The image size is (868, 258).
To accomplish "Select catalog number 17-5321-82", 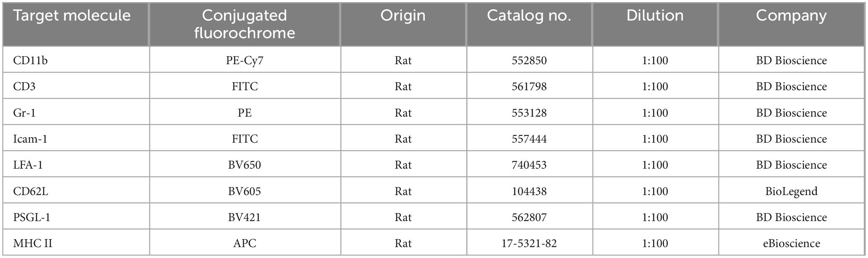I will pyautogui.click(x=529, y=243).
